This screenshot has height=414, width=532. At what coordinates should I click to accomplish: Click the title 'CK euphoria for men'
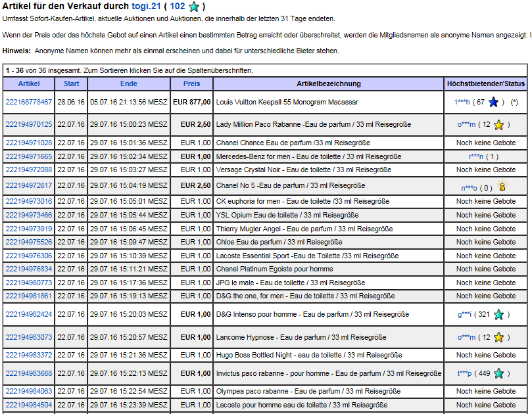248,201
